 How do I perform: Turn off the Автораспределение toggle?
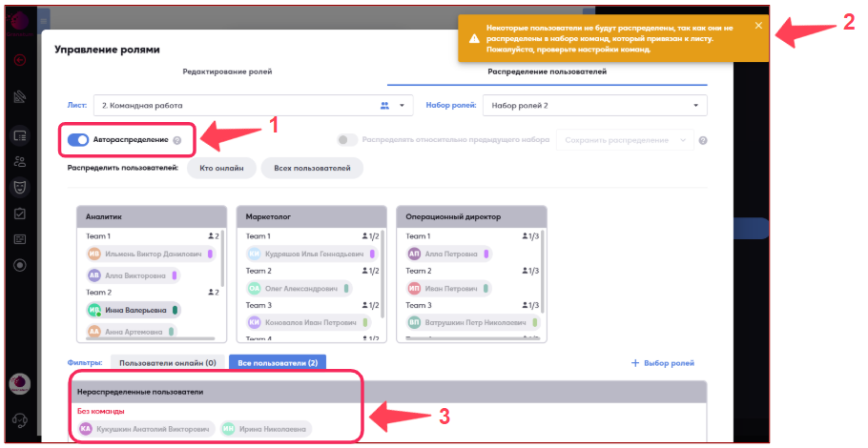pos(78,140)
